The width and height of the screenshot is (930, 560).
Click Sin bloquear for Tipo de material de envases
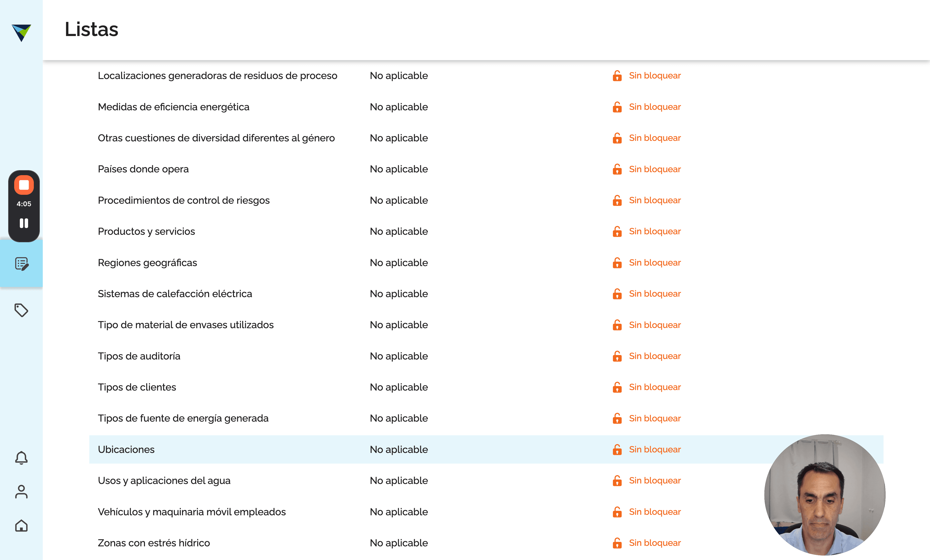pos(654,325)
